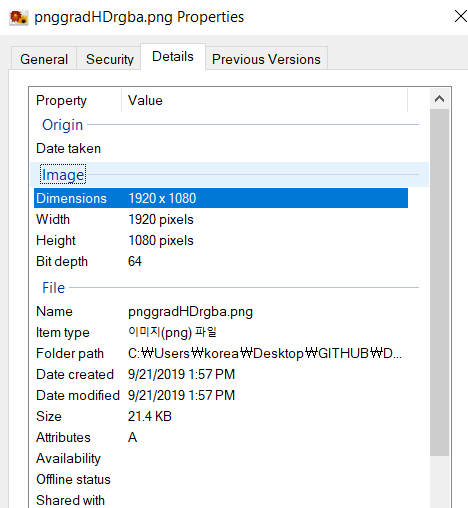
Task: Select the Offline status row
Action: click(x=221, y=479)
